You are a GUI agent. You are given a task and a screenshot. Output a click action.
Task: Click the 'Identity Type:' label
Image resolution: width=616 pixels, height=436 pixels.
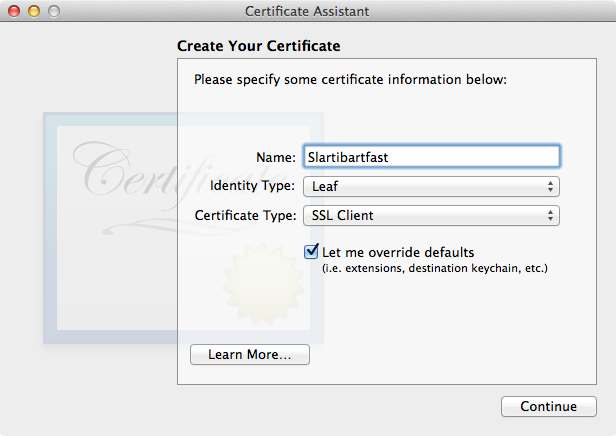[252, 185]
